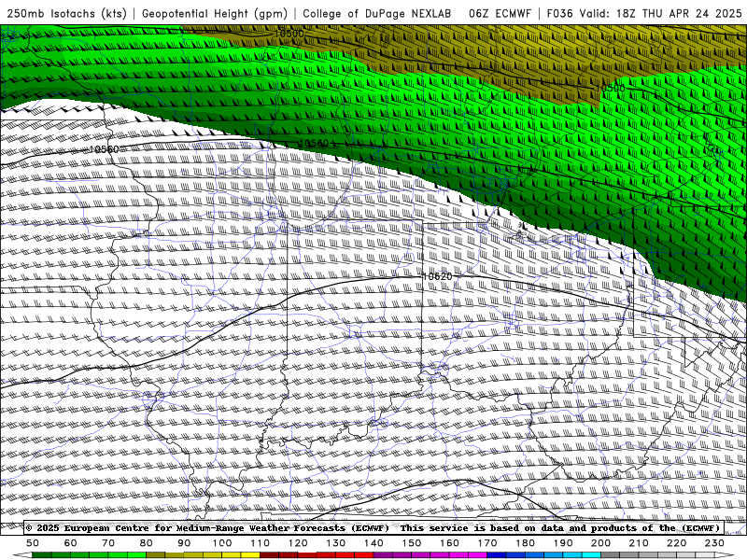Click the '250mb Isotachs (kts)' title text
This screenshot has width=747, height=560.
66,13
